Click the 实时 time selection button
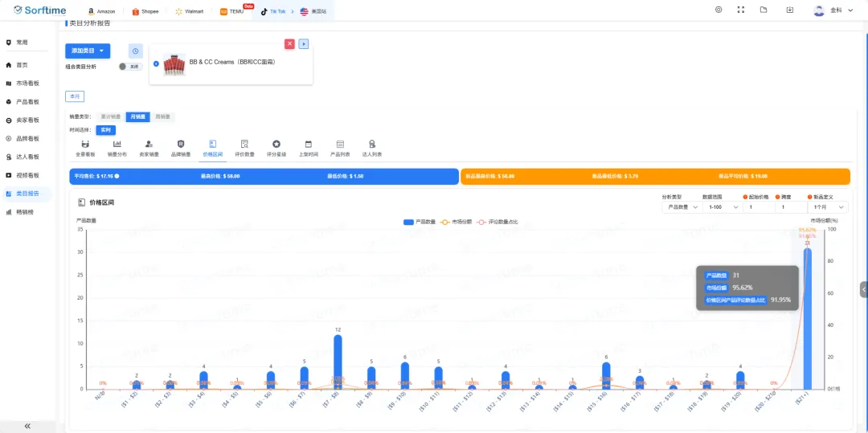 (105, 130)
